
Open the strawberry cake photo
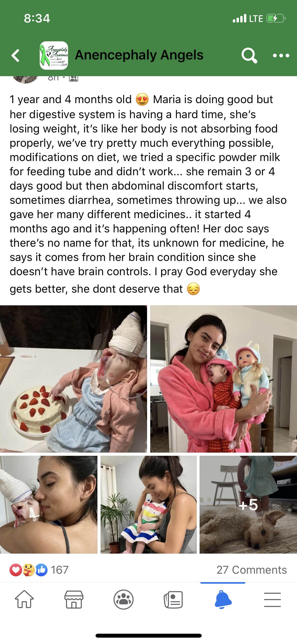coord(73,379)
